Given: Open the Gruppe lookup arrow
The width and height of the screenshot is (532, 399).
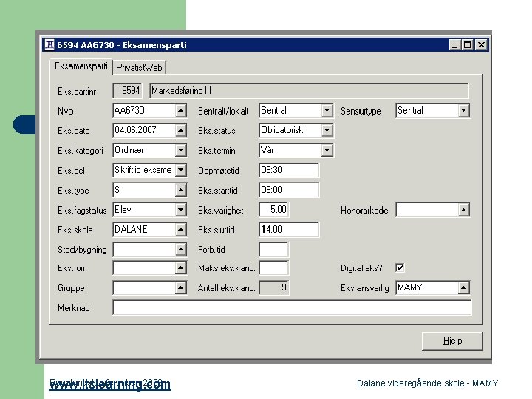Looking at the screenshot, I should [x=181, y=288].
